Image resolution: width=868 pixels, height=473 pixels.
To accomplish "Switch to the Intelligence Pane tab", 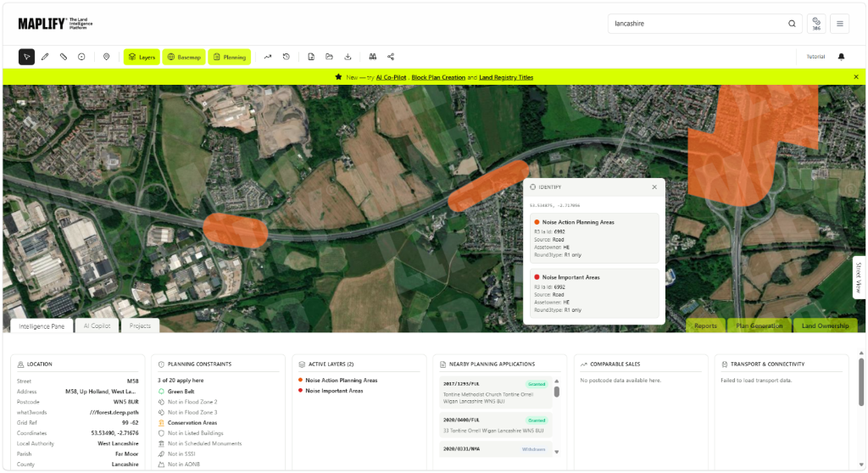I will pyautogui.click(x=42, y=326).
